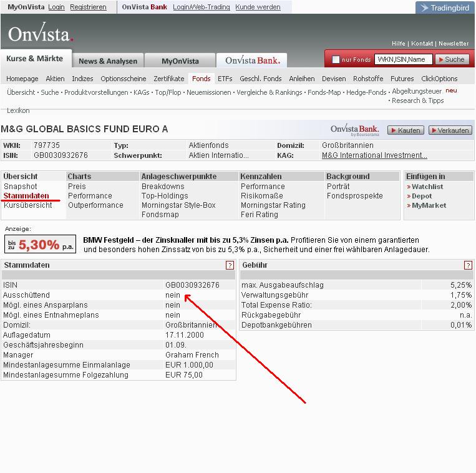
Task: Open the Kontakt link
Action: click(422, 44)
